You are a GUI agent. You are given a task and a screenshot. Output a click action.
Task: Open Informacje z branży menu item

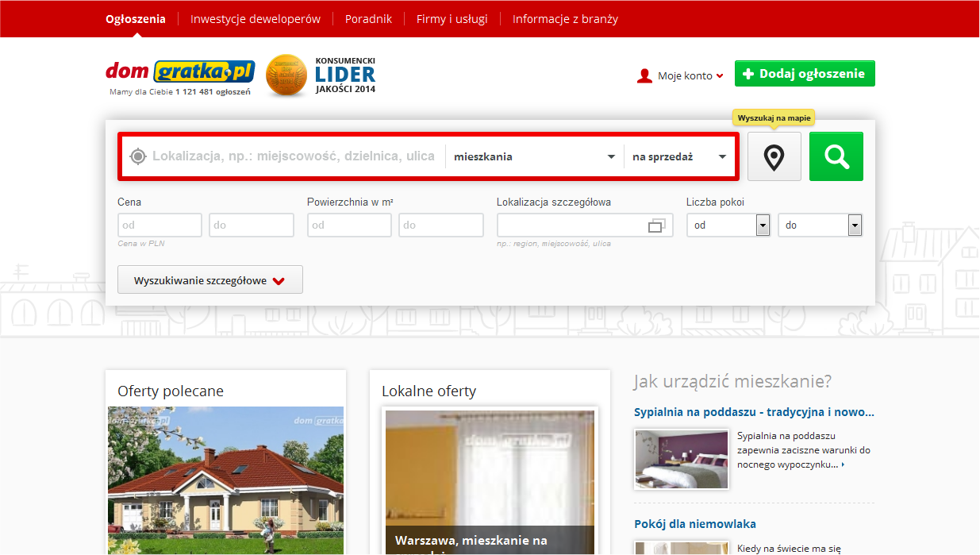pyautogui.click(x=565, y=19)
